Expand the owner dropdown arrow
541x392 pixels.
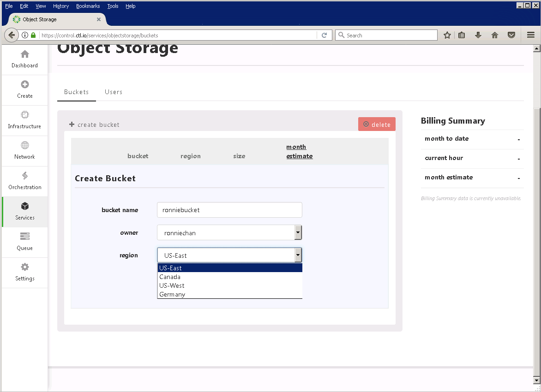298,233
